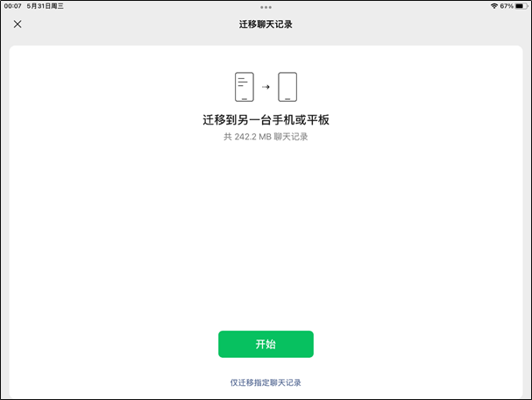Tap the 迁移到另一台手机或平板 heading
The image size is (532, 400).
click(266, 120)
